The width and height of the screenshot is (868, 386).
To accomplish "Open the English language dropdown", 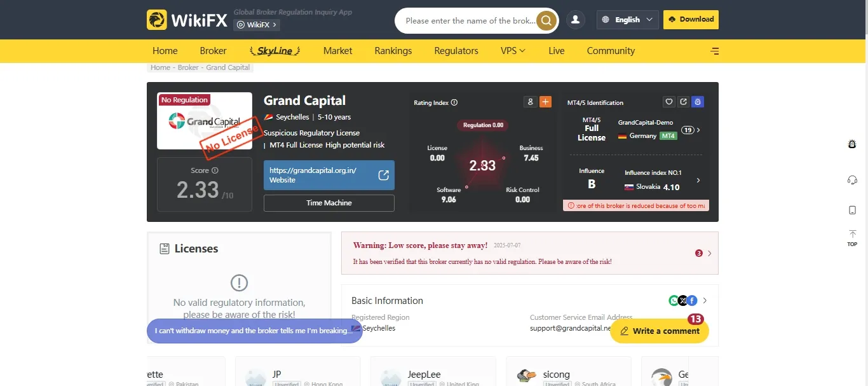I will (x=628, y=20).
